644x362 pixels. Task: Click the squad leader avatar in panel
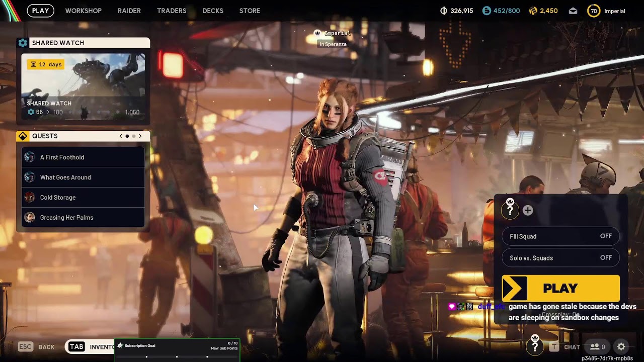tap(510, 210)
